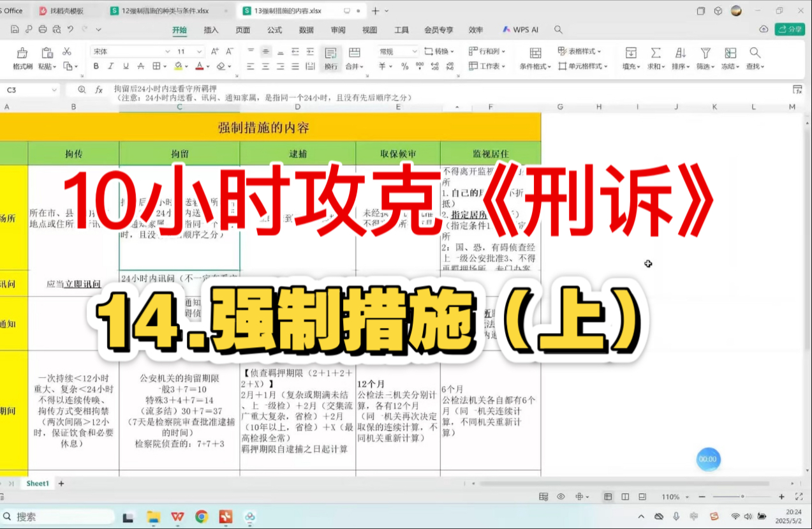This screenshot has width=812, height=529.
Task: Expand the Name Box dropdown next to C3
Action: (54, 90)
